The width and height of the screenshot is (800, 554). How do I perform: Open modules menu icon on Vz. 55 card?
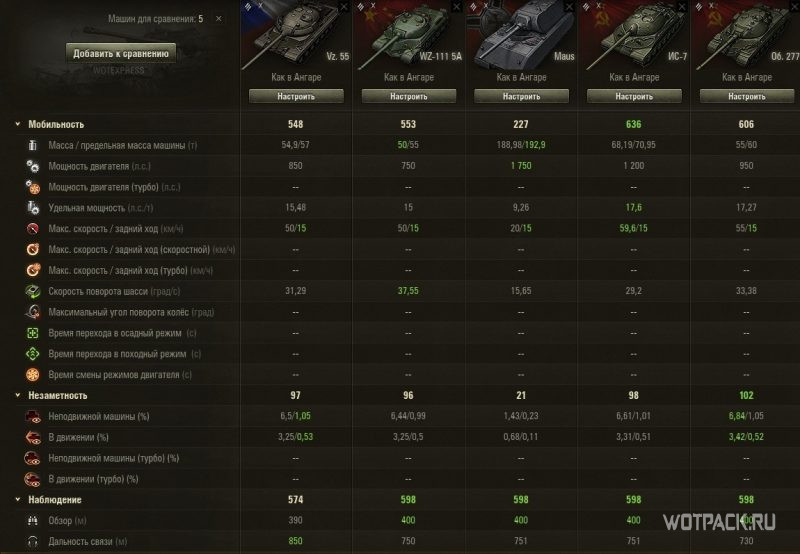[248, 6]
